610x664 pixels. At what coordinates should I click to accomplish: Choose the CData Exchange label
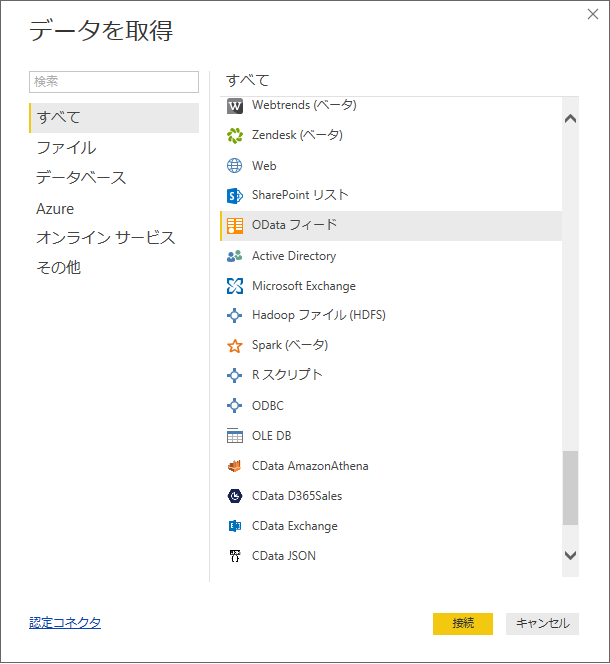point(294,526)
